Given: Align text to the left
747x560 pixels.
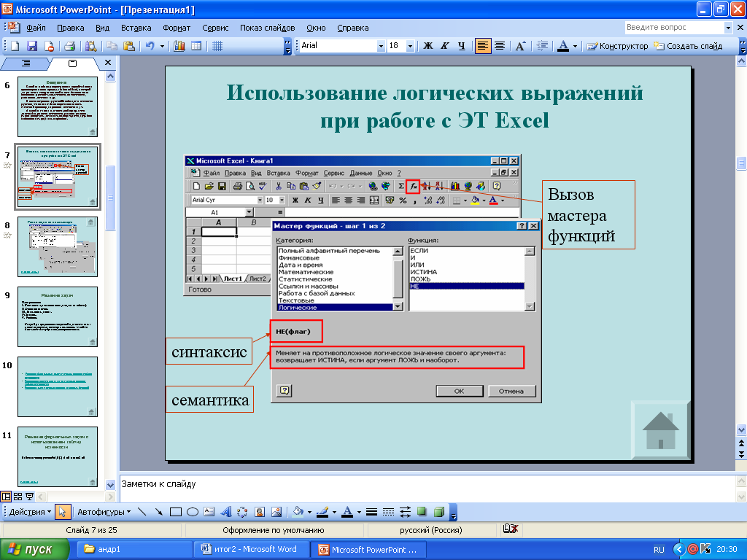Looking at the screenshot, I should pos(483,46).
